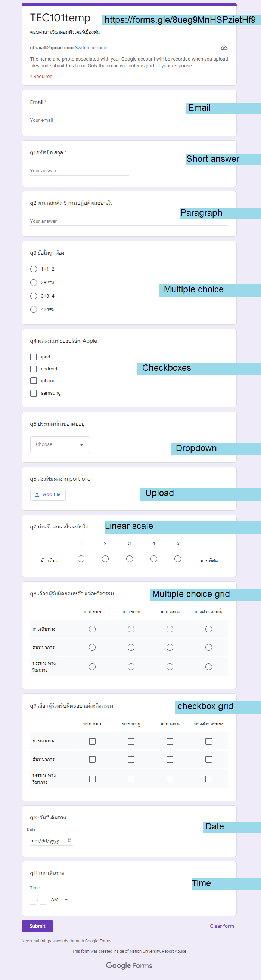Click the Google Forms logo

click(129, 965)
